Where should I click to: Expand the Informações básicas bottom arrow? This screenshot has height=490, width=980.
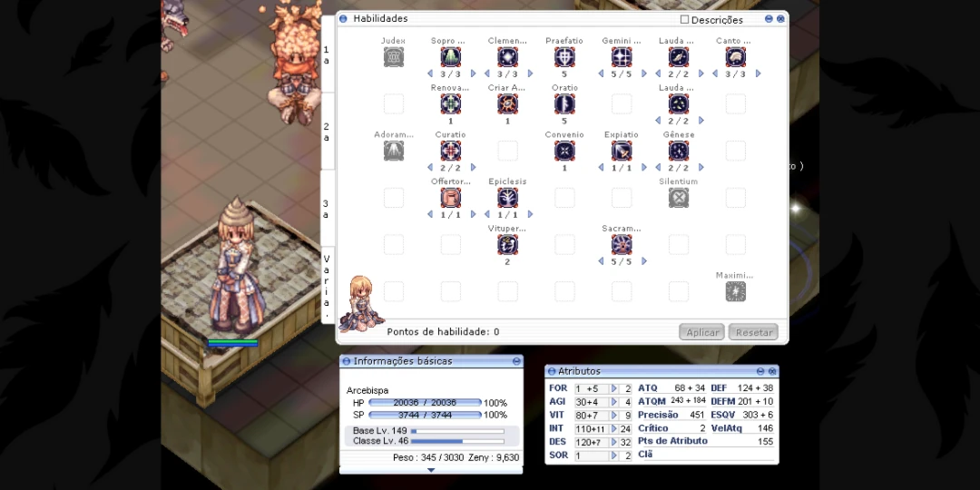(431, 470)
